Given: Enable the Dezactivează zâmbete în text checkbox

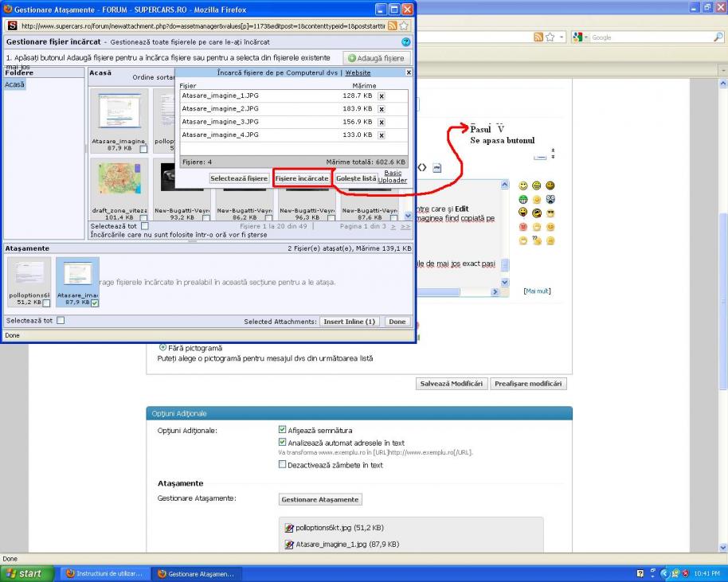Looking at the screenshot, I should (x=282, y=465).
